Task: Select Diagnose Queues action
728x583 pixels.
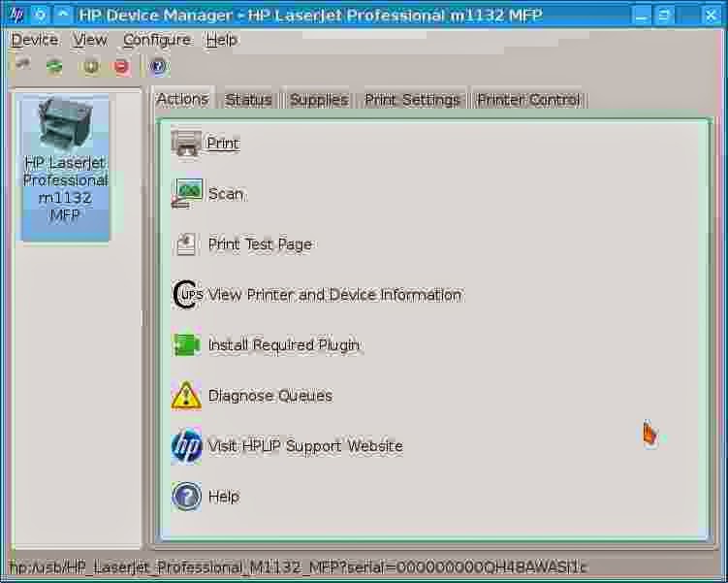Action: pyautogui.click(x=270, y=396)
